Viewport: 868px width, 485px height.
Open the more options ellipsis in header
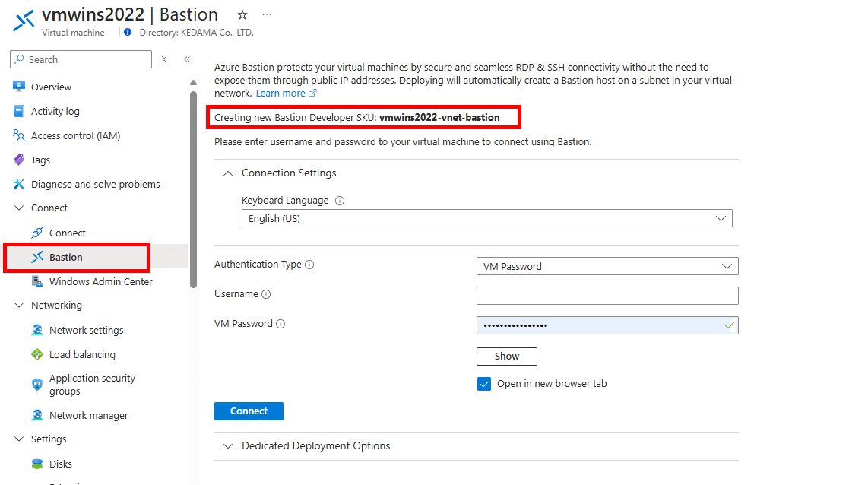(x=267, y=15)
